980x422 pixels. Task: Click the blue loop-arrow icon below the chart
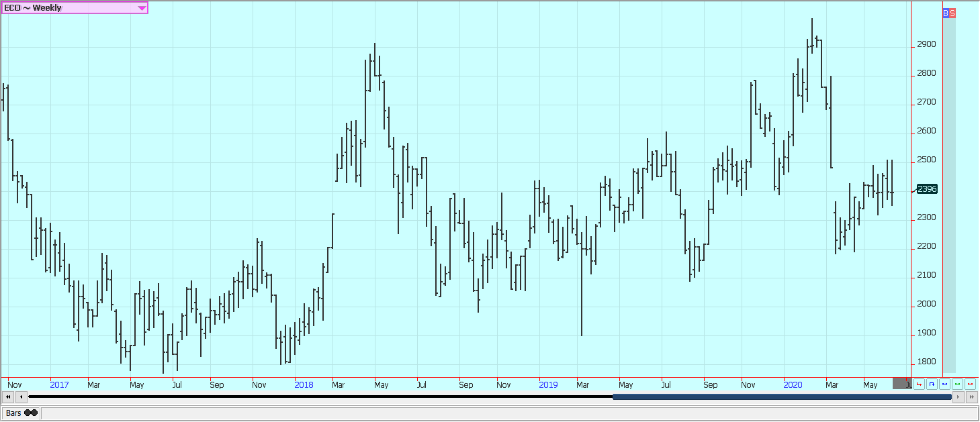click(x=932, y=384)
